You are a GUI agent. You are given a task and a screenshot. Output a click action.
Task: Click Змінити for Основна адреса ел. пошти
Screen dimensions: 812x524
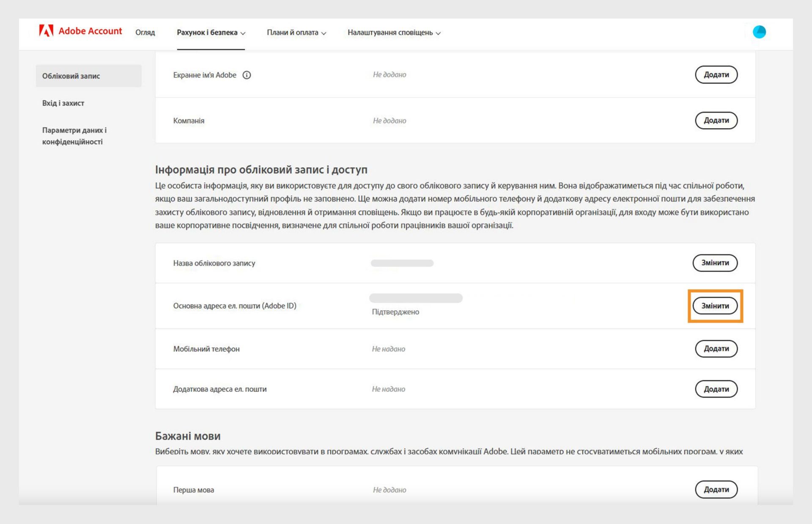pos(715,306)
